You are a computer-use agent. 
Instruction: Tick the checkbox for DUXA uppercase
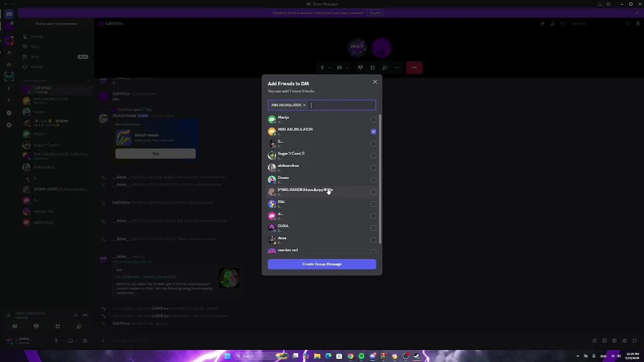[373, 228]
